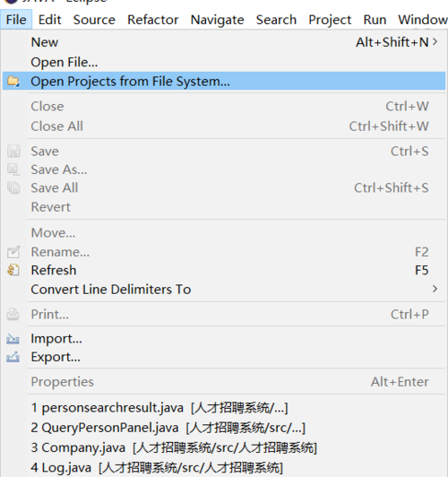Click the Save floppy disk icon
Viewport: 448px width, 477px height.
point(13,152)
